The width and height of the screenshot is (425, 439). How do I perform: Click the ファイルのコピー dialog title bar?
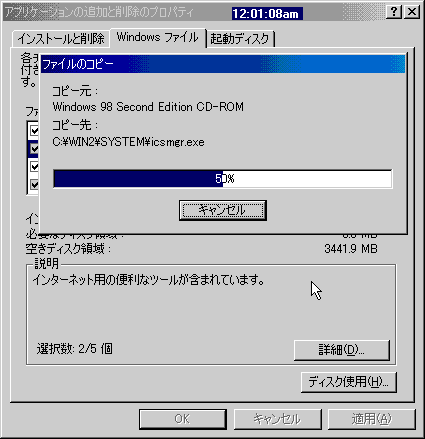[x=223, y=64]
